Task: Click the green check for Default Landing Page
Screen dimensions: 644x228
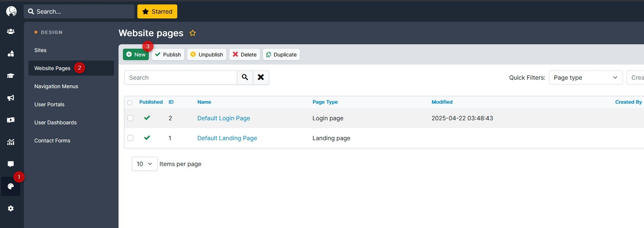Action: 147,138
